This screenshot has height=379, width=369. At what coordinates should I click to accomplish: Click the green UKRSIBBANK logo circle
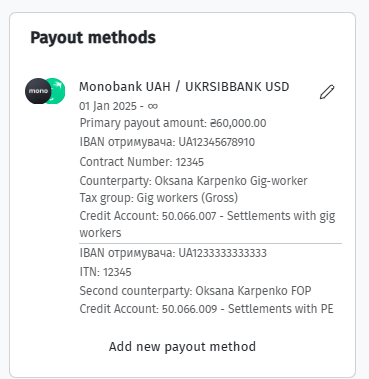point(57,91)
